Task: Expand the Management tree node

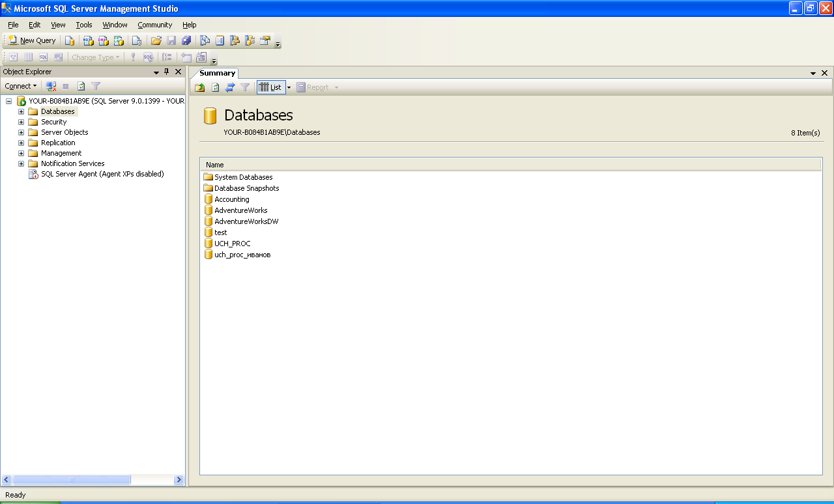Action: 21,153
